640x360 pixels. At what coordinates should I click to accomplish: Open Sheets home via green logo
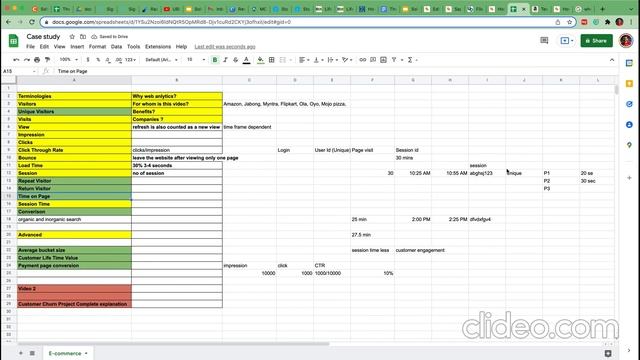(x=13, y=41)
